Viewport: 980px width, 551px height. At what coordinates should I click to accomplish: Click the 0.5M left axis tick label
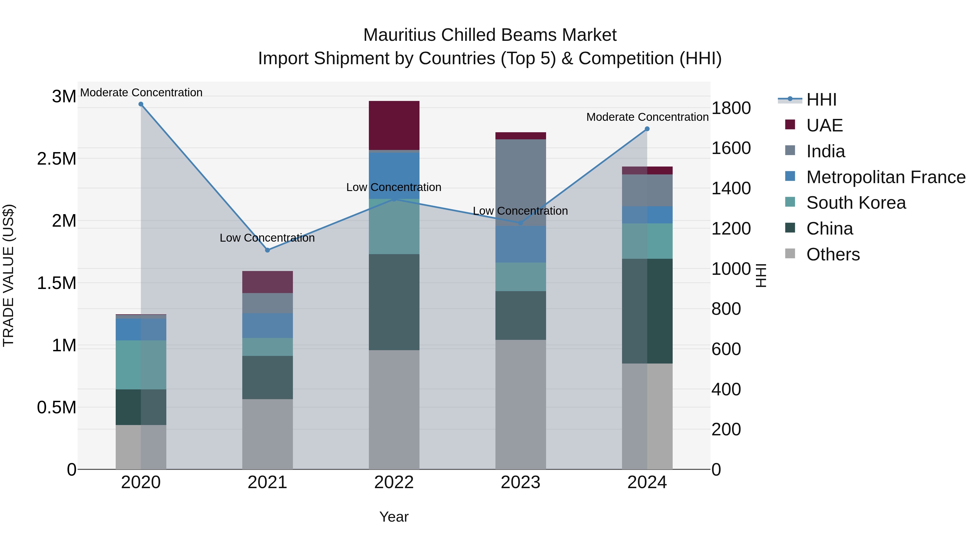coord(57,407)
